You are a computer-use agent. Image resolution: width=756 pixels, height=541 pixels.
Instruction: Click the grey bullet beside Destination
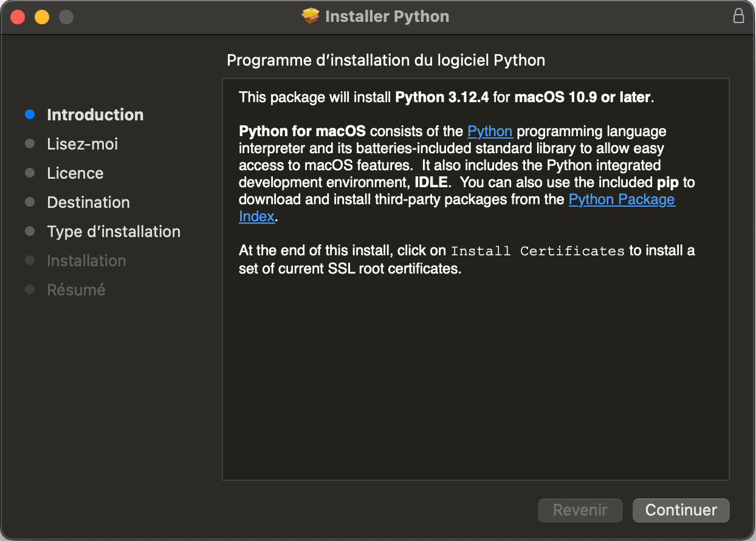point(30,202)
